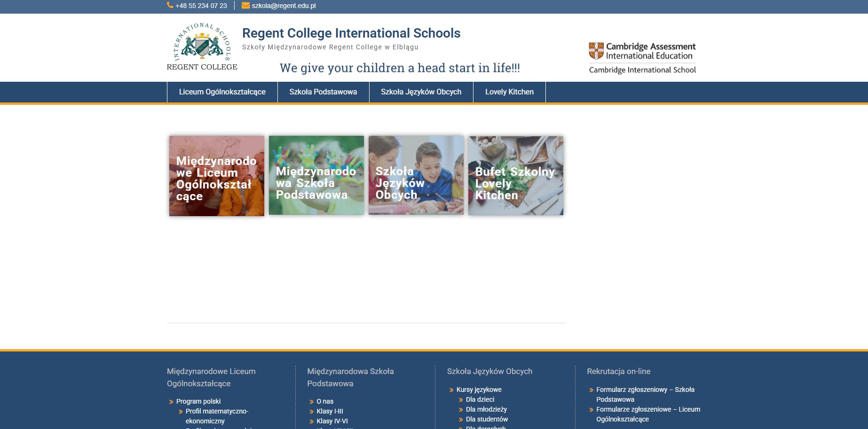This screenshot has height=429, width=868.
Task: Select Dla dzieci under Kursy językowe
Action: (x=480, y=399)
